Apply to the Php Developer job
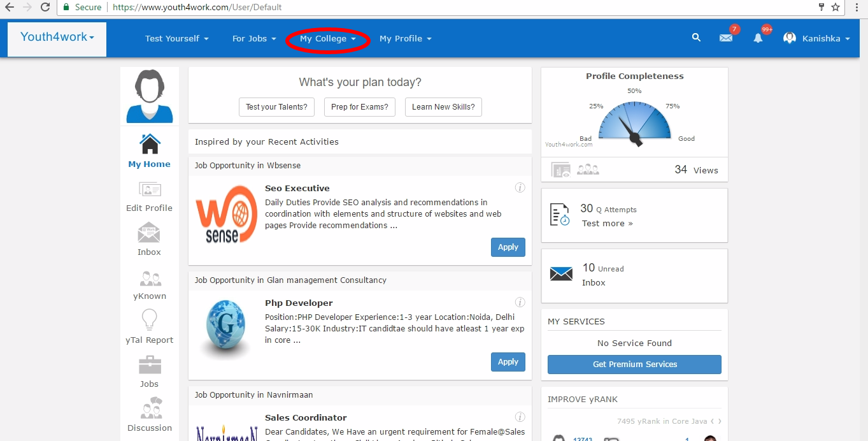 (x=508, y=362)
